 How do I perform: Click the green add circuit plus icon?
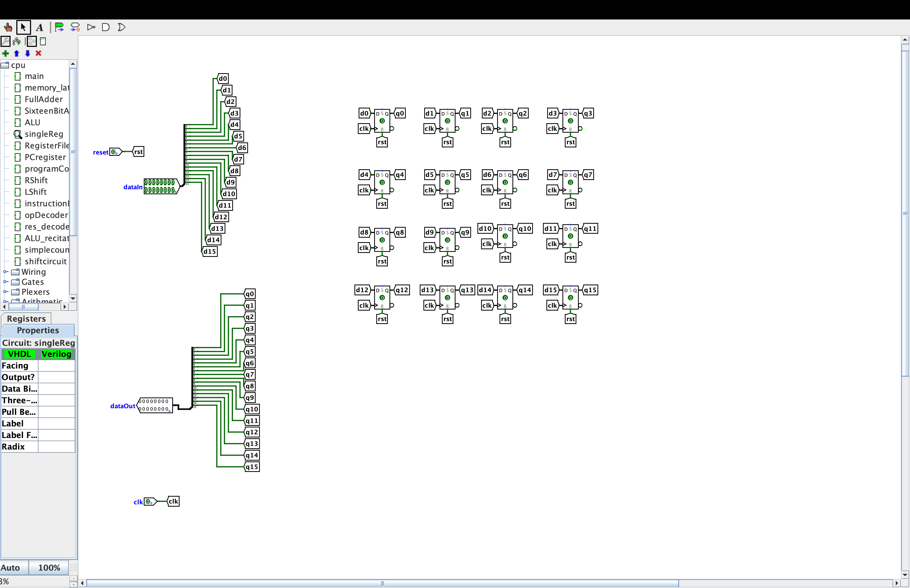pyautogui.click(x=5, y=53)
